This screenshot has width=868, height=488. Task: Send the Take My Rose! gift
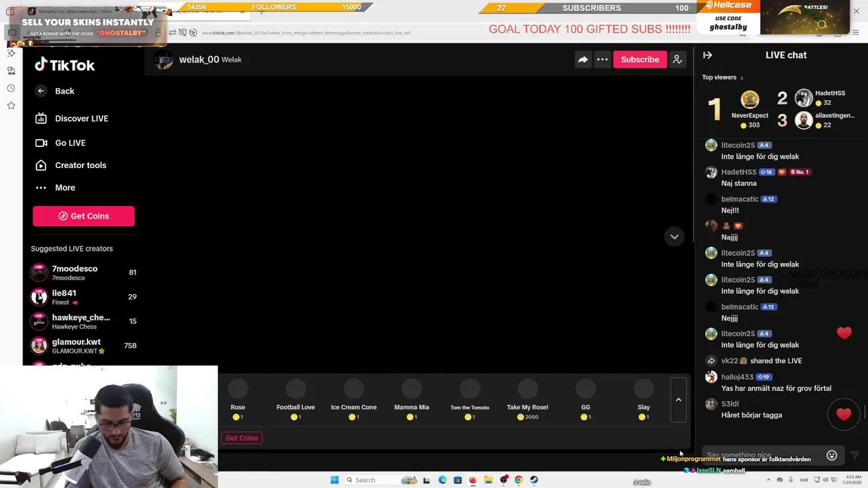click(528, 399)
